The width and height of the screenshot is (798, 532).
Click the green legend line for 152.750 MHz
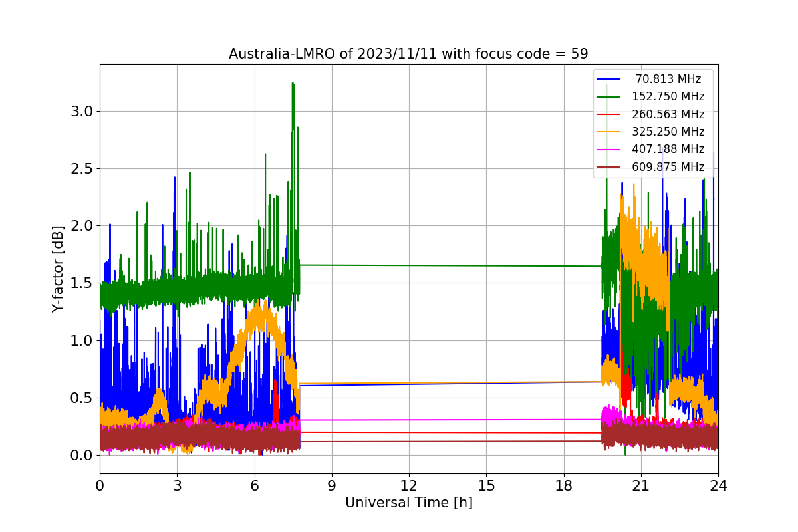(609, 97)
